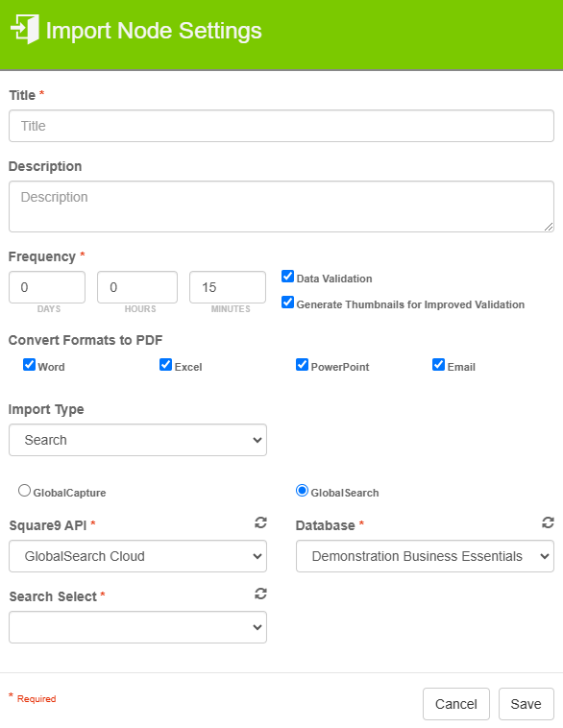
Task: Click the 'Import Type' label
Action: coord(46,409)
